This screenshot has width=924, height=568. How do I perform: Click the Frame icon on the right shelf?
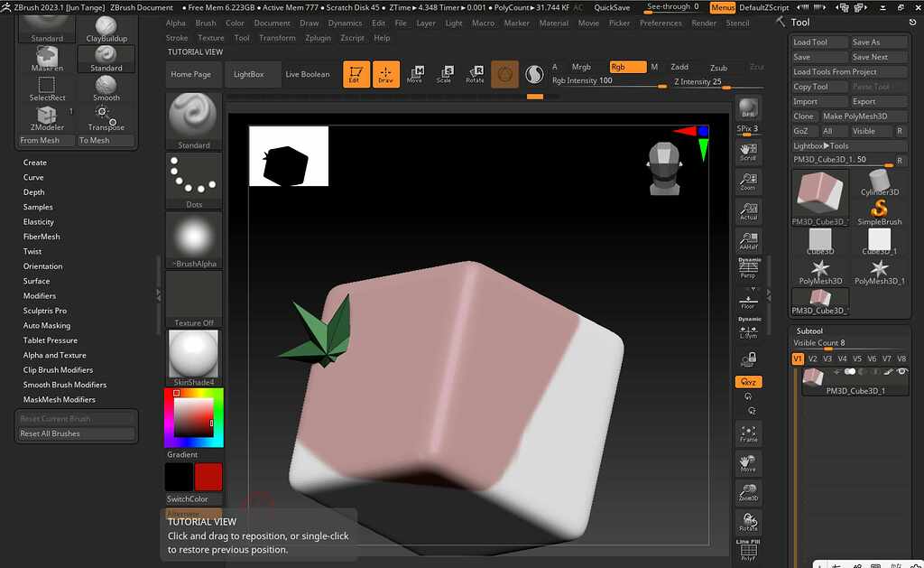tap(748, 432)
